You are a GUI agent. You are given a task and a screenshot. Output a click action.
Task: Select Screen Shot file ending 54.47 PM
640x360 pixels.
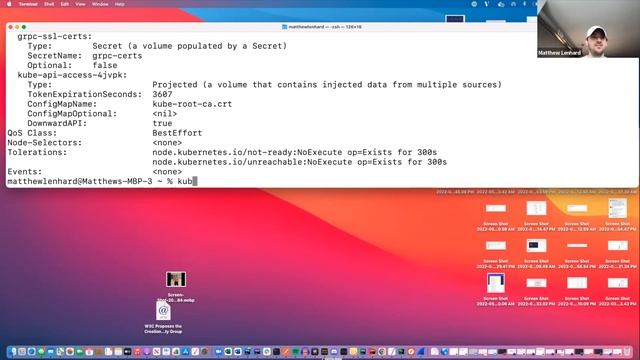coord(618,215)
